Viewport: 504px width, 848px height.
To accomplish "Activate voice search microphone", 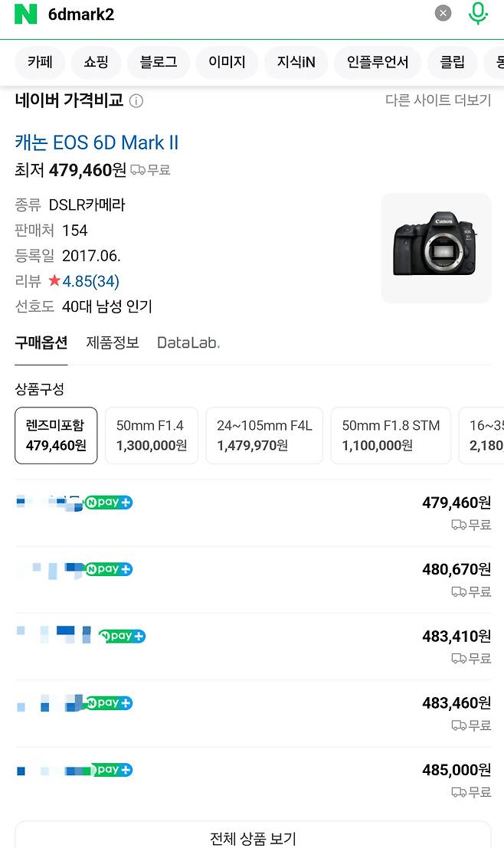I will 478,13.
